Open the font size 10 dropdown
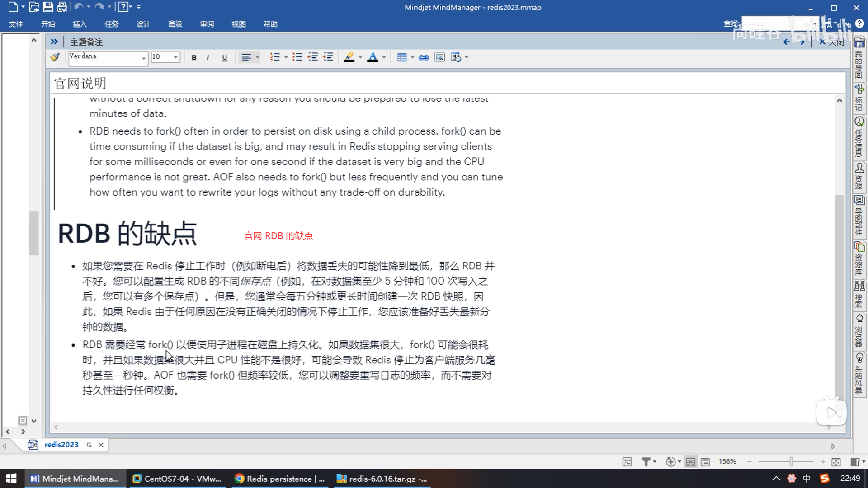This screenshot has height=488, width=868. click(x=175, y=57)
